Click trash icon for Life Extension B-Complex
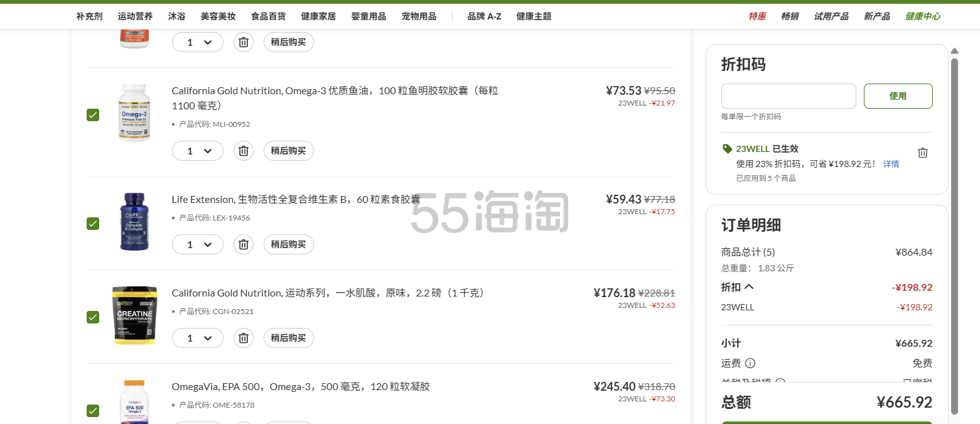The width and height of the screenshot is (980, 424). [244, 244]
